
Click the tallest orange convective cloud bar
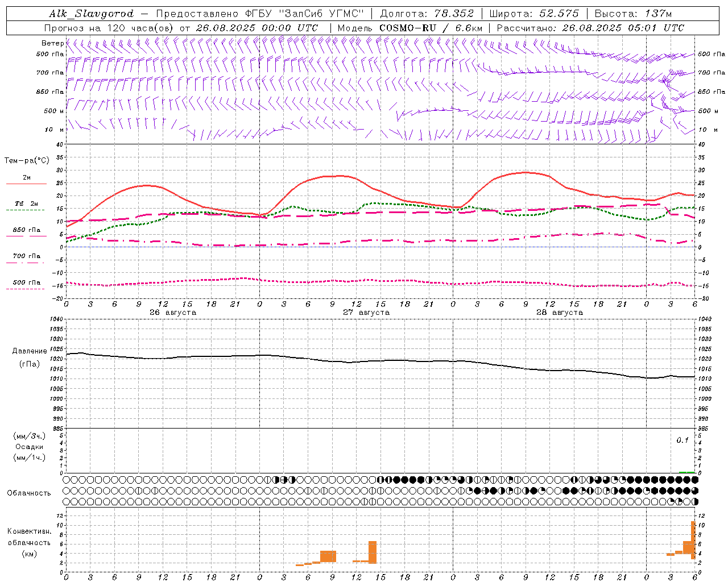pyautogui.click(x=693, y=540)
